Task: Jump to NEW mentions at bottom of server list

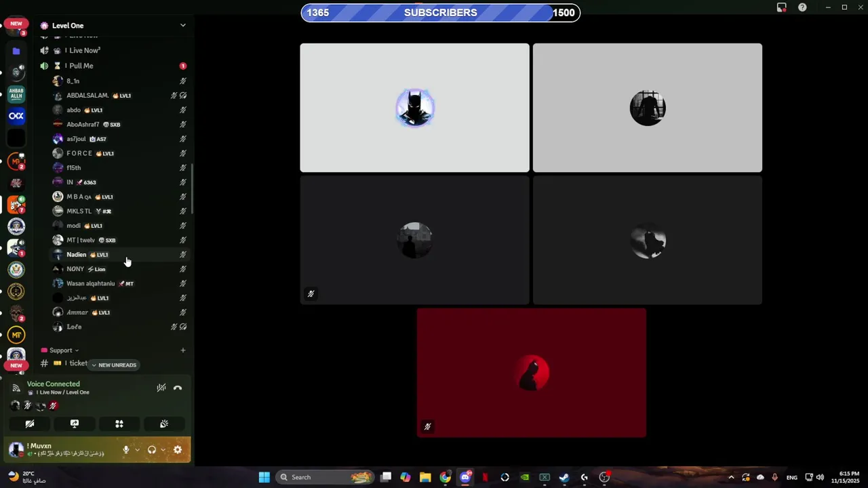Action: (16, 365)
